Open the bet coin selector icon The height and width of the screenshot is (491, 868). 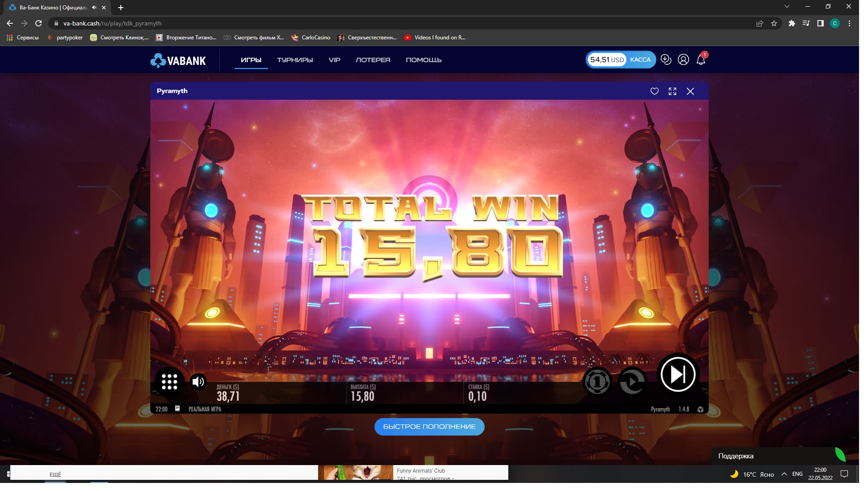(597, 381)
